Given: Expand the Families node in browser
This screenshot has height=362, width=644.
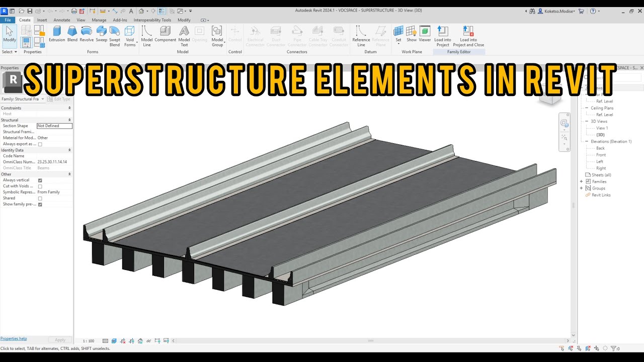Looking at the screenshot, I should (581, 182).
